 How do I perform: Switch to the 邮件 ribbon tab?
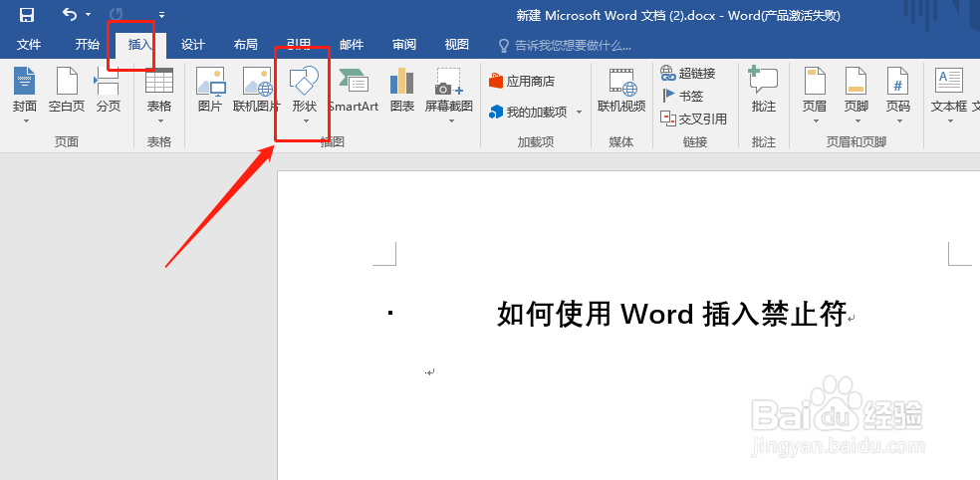click(x=352, y=45)
